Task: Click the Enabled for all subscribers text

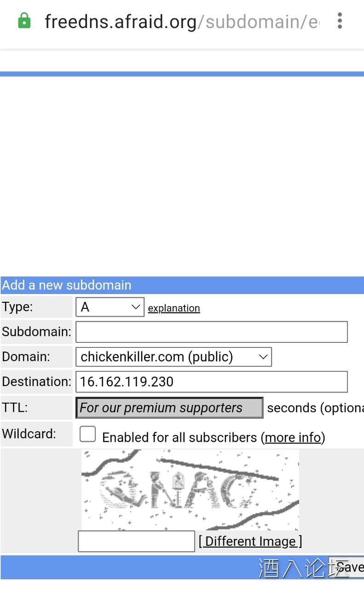Action: click(179, 437)
